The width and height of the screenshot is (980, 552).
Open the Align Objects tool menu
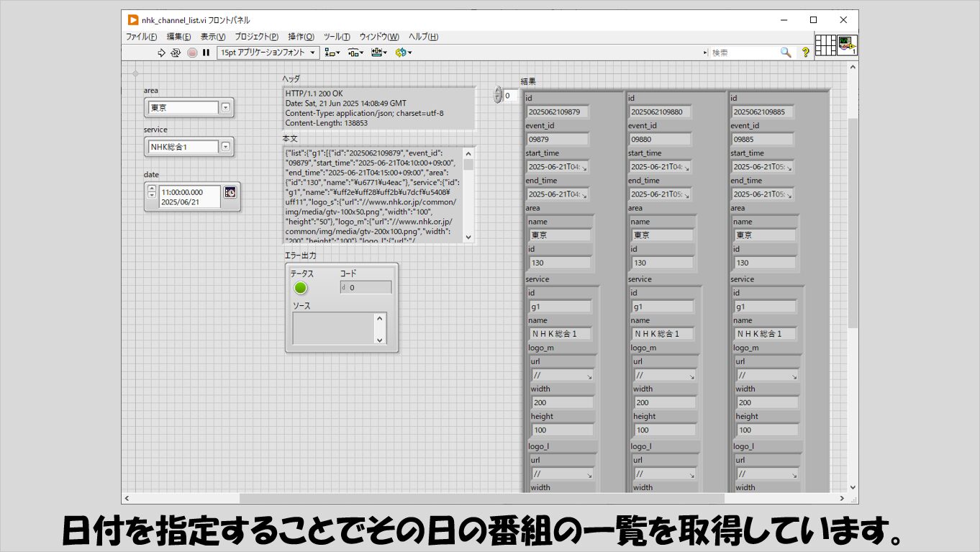coord(332,53)
